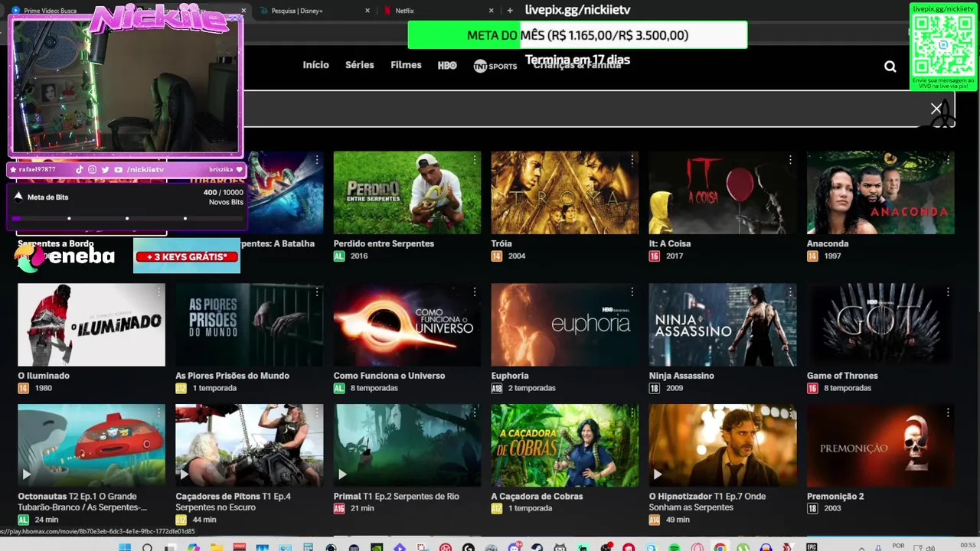Click Caçadores de Pítons T1 Ep.4 title
Image resolution: width=980 pixels, height=551 pixels.
click(233, 502)
